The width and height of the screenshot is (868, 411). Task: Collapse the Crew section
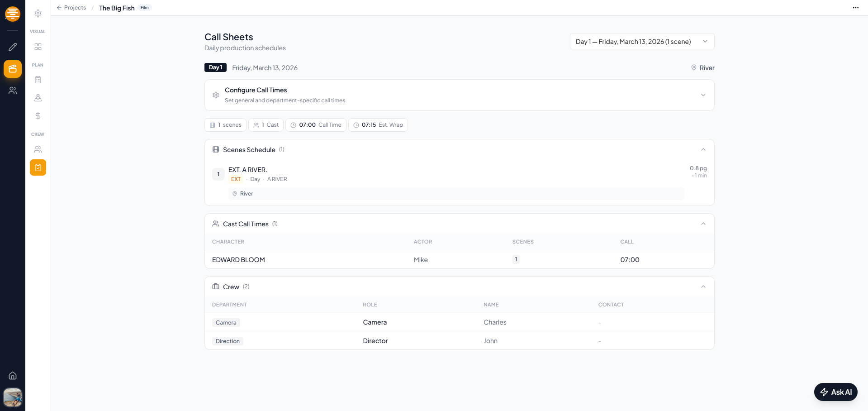[703, 287]
